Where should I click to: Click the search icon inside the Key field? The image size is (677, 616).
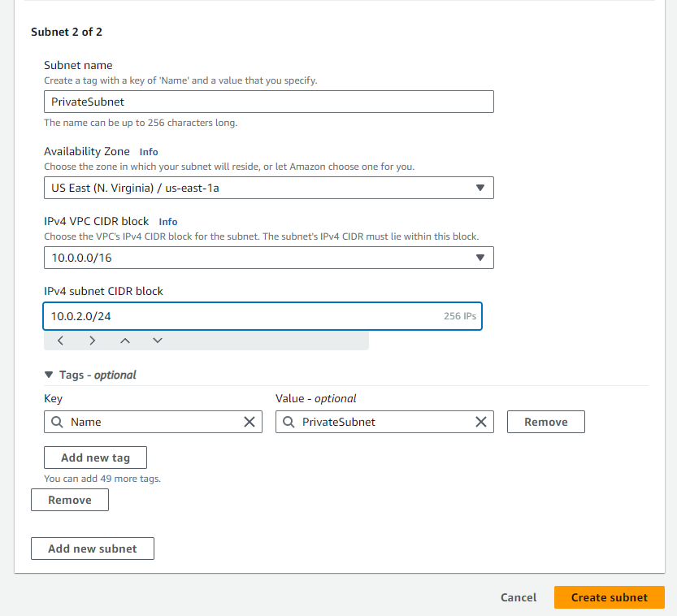click(x=58, y=422)
